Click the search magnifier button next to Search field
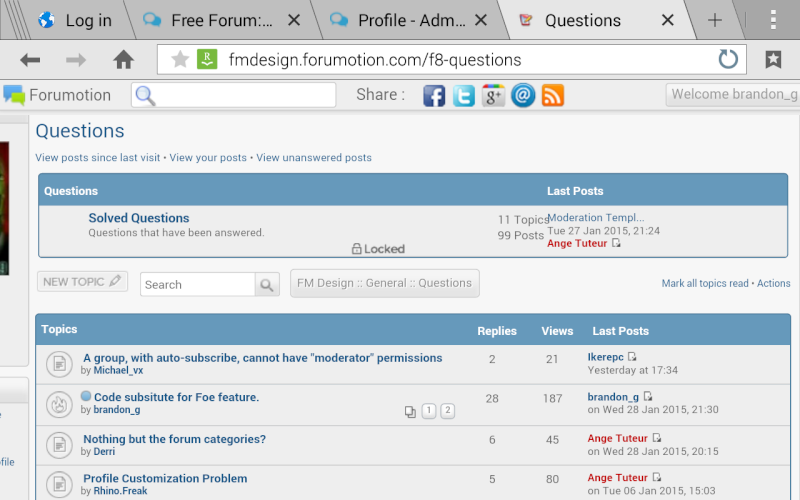800x500 pixels. (x=267, y=285)
